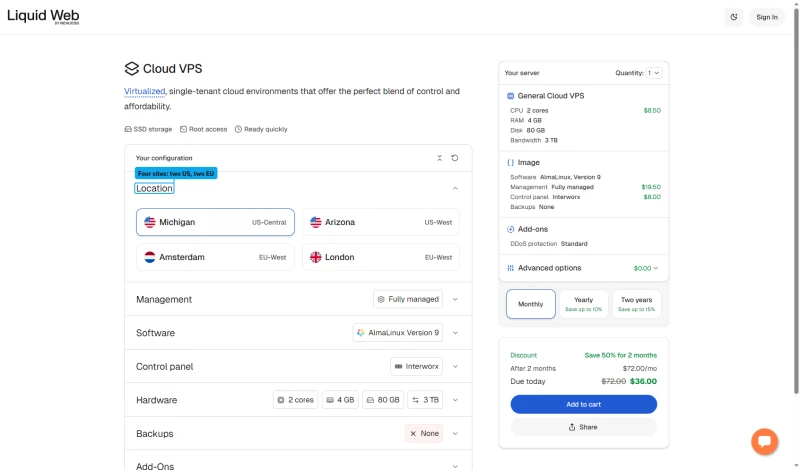Choose Monthly billing period
Viewport: 800px width, 470px height.
pyautogui.click(x=531, y=304)
